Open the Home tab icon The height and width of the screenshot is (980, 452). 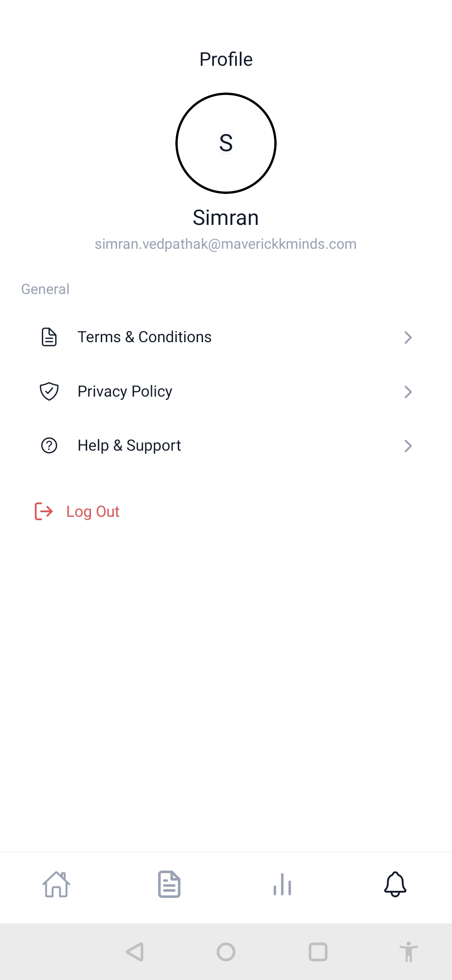(56, 885)
